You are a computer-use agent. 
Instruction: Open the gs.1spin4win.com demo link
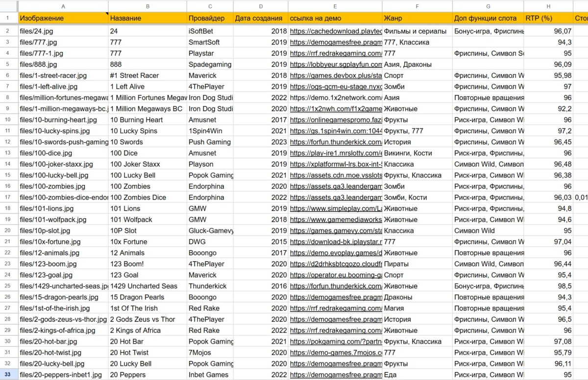(336, 131)
